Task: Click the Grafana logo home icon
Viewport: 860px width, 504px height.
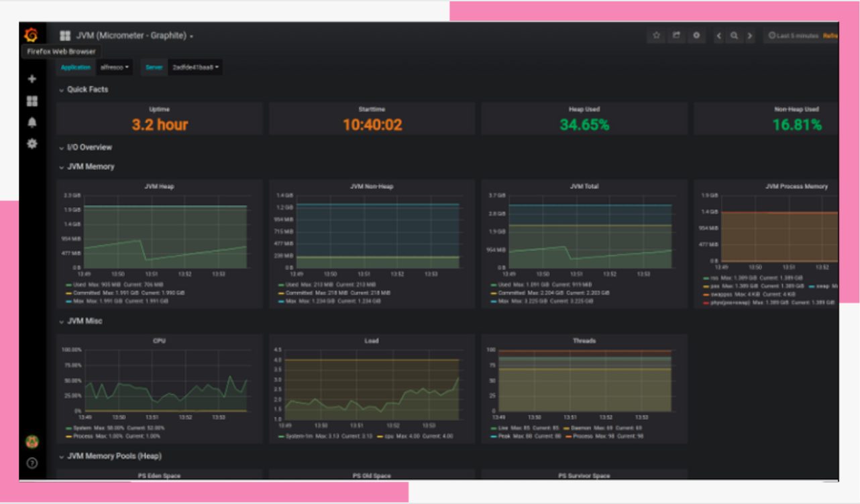Action: pos(31,35)
